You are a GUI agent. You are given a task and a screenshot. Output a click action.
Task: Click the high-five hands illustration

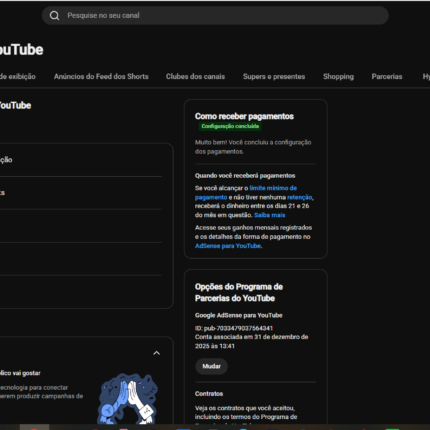tap(128, 399)
